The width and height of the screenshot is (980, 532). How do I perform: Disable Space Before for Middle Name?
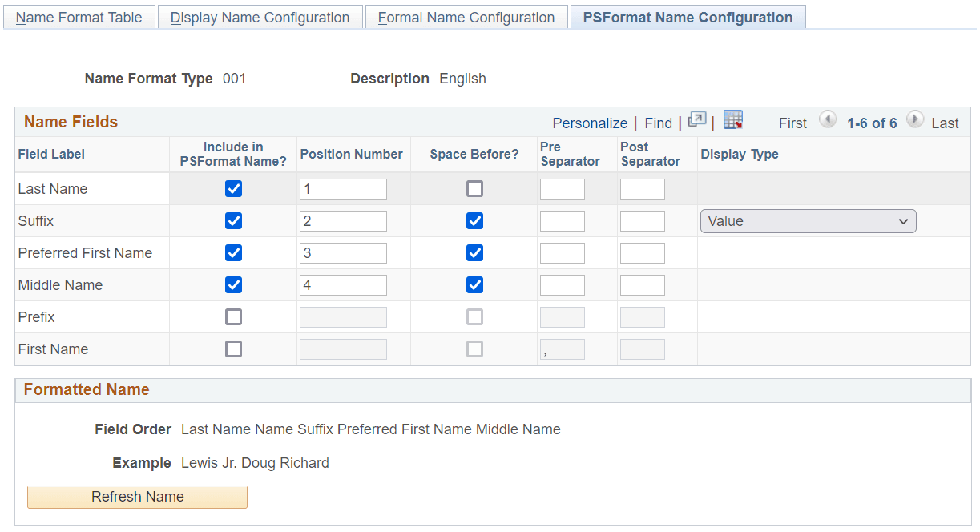click(475, 285)
